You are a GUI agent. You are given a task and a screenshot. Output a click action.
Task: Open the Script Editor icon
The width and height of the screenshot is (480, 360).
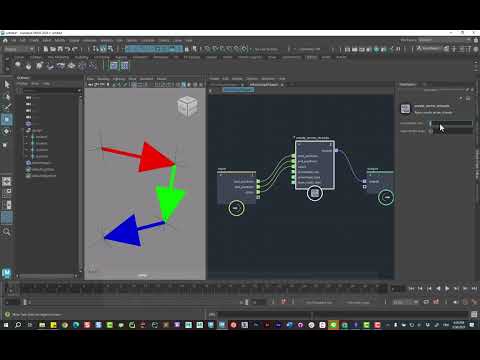[474, 314]
